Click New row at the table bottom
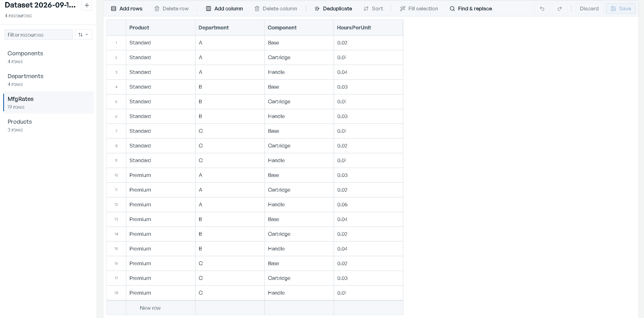 pyautogui.click(x=150, y=308)
